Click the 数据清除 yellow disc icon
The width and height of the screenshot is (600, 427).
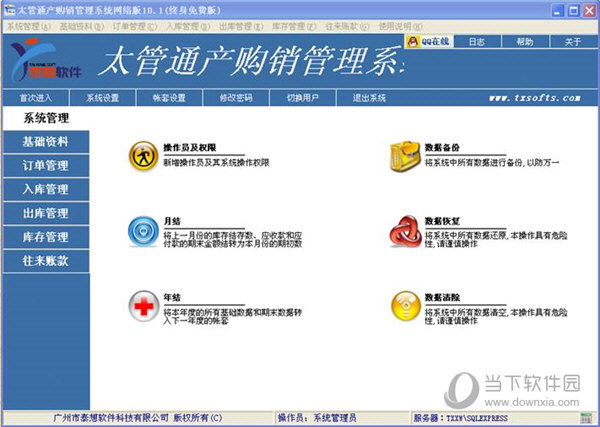click(406, 306)
